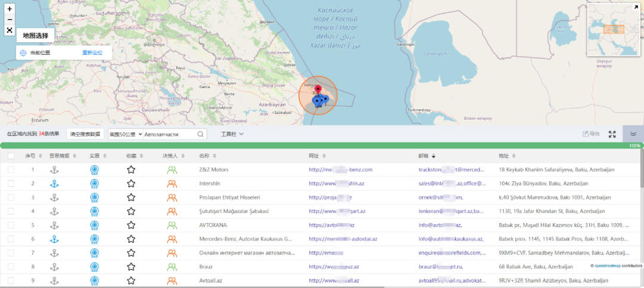The image size is (644, 288).
Task: Sort by 邮箱 column header
Action: [x=427, y=156]
